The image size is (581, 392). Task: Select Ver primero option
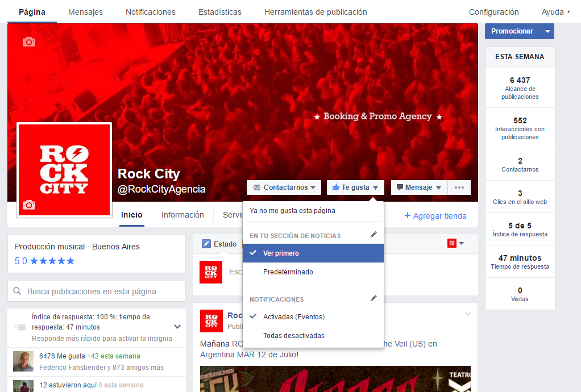pyautogui.click(x=313, y=253)
